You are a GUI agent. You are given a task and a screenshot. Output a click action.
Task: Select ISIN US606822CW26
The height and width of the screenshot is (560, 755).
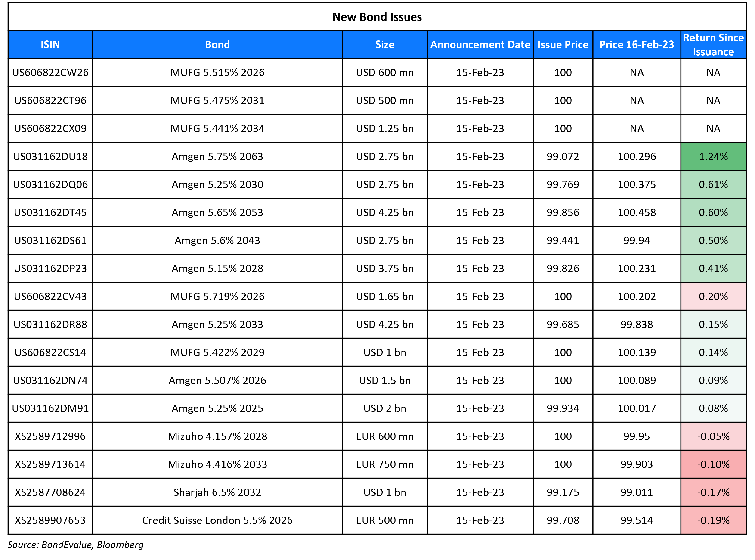pos(50,72)
